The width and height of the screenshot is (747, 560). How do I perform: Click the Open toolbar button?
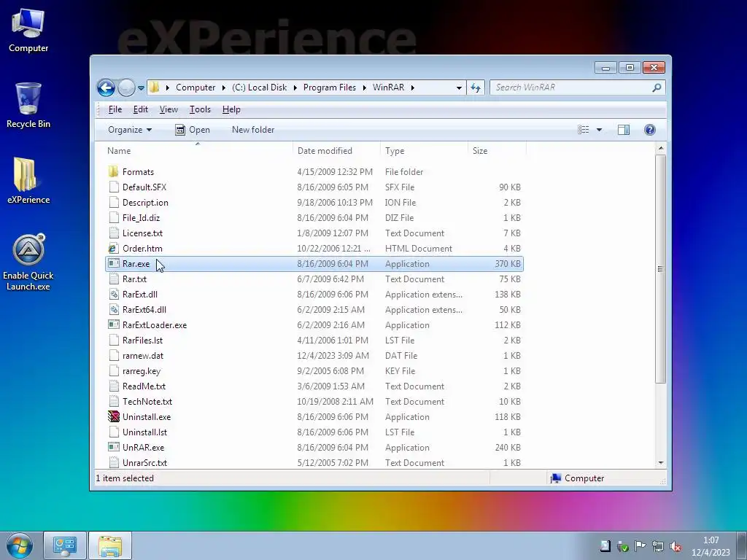(193, 130)
